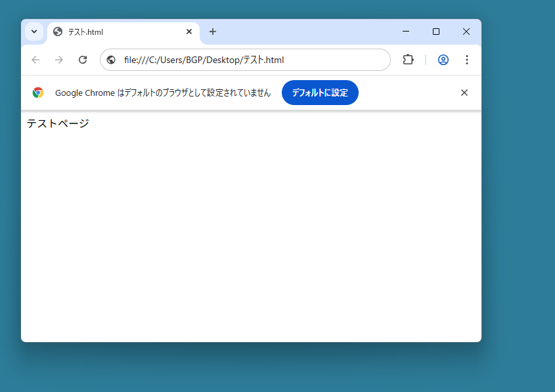Click the Chrome logo in the infobar

[x=38, y=93]
